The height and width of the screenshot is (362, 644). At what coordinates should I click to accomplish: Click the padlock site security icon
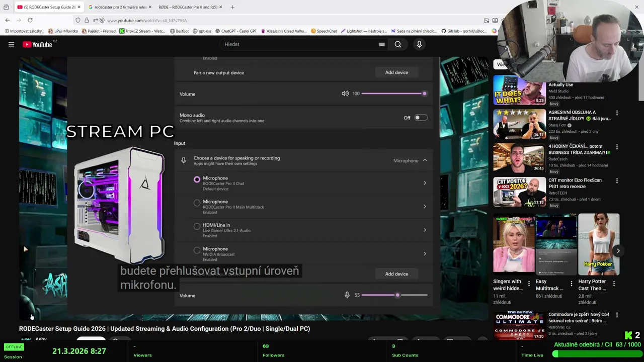point(87,20)
